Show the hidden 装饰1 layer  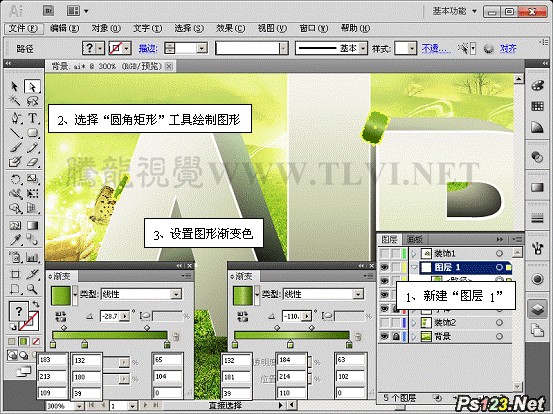pyautogui.click(x=384, y=254)
